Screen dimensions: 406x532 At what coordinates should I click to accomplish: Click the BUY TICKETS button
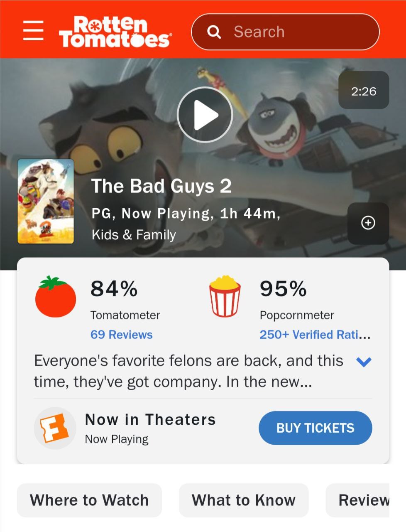point(316,428)
